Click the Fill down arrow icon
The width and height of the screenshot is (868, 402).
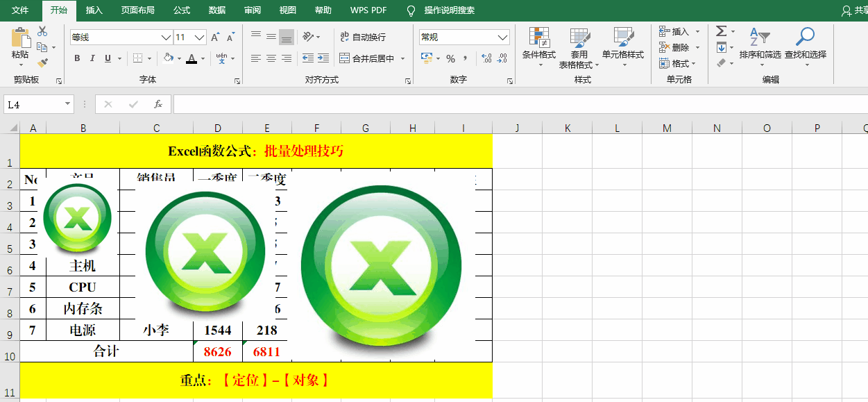pos(722,47)
